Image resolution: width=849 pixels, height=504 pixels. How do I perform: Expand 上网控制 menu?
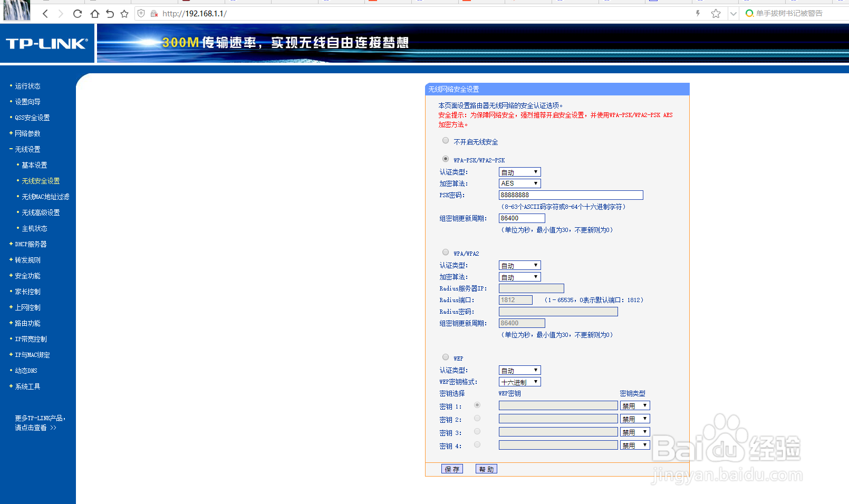tap(27, 307)
